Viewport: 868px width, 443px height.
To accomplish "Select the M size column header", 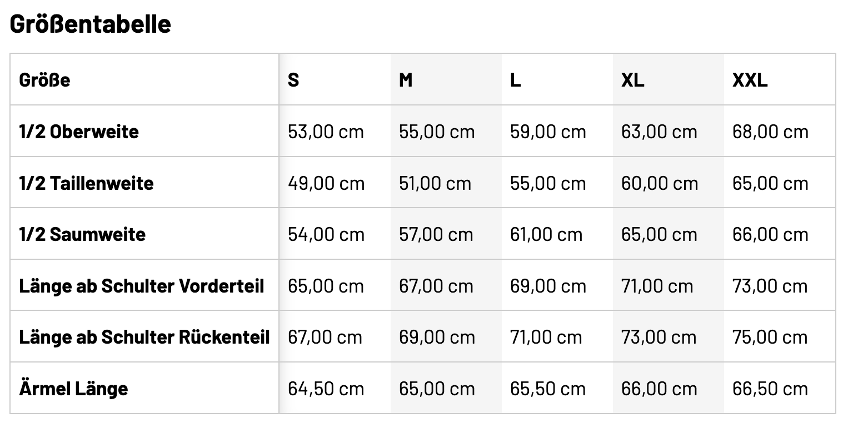I will [x=406, y=80].
